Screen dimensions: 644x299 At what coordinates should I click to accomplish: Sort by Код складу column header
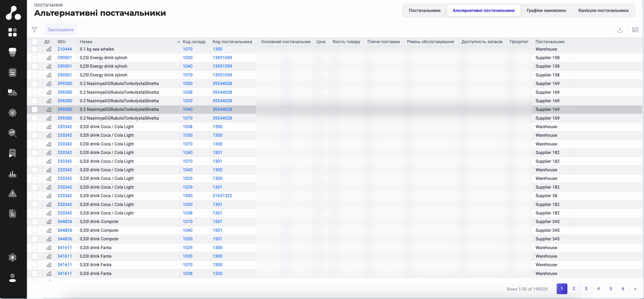click(x=194, y=42)
